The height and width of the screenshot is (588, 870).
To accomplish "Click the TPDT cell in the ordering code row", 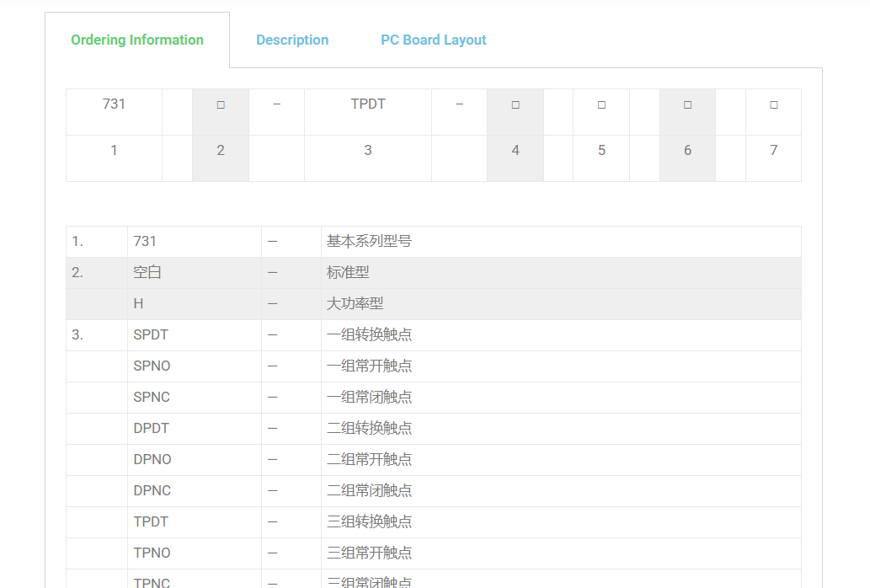I will 368,104.
